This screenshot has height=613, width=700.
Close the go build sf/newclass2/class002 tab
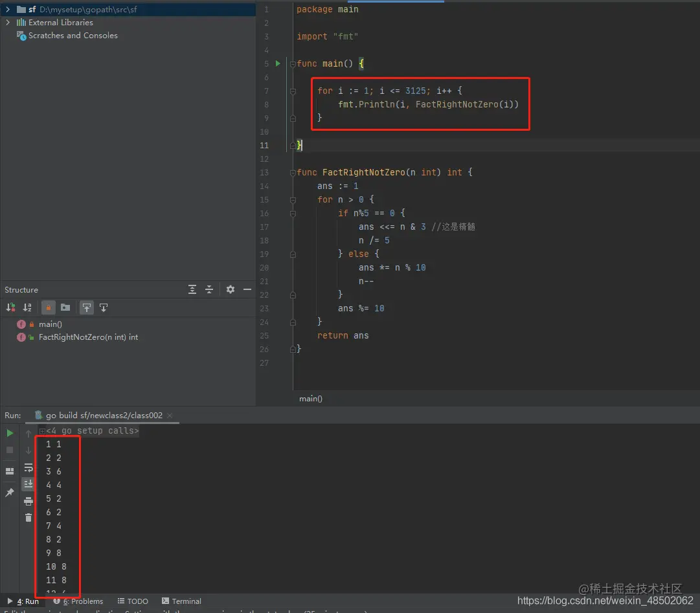pyautogui.click(x=170, y=416)
